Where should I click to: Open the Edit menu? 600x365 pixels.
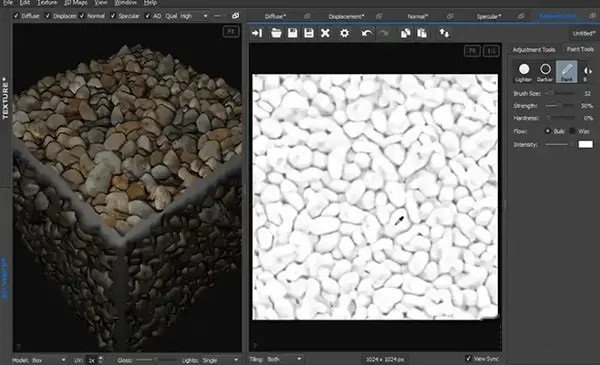(24, 3)
